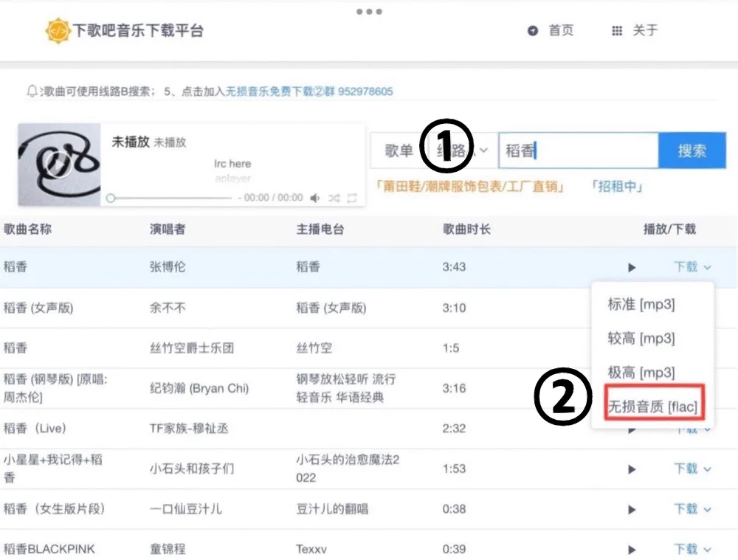Click the blue 搜索 search button
This screenshot has height=560, width=738.
pyautogui.click(x=692, y=150)
